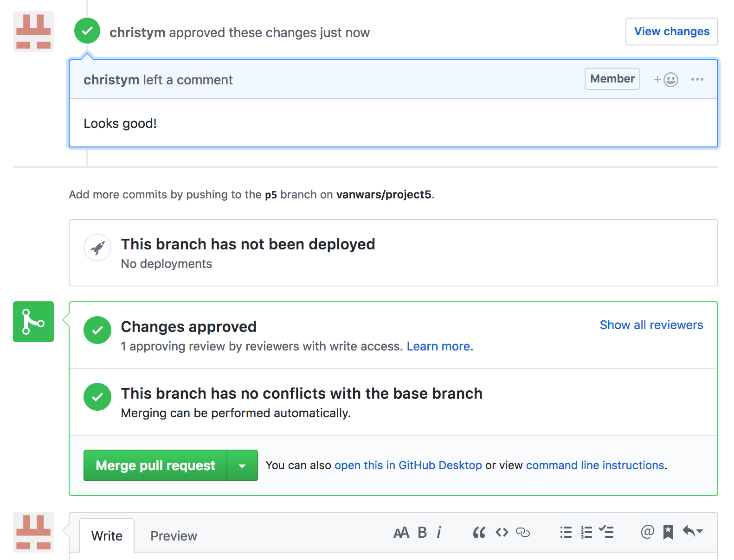Image resolution: width=734 pixels, height=560 pixels.
Task: Add a task list with checkboxes
Action: point(606,532)
